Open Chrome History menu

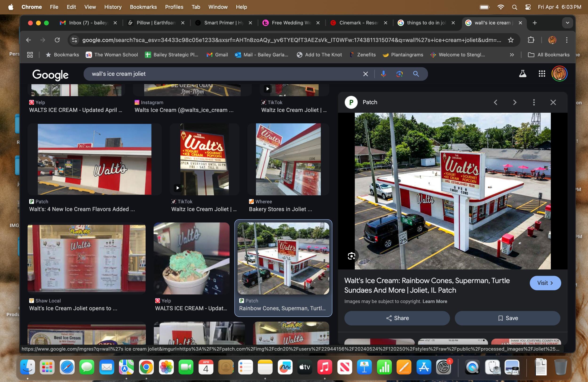113,7
